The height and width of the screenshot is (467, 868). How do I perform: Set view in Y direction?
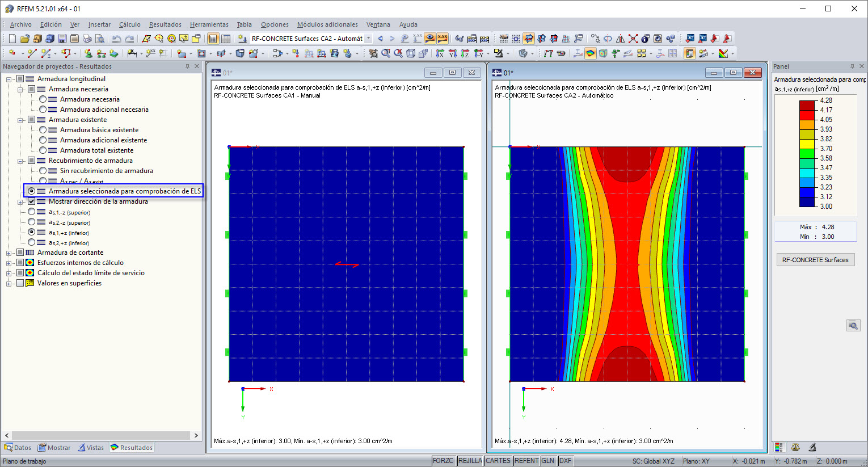(453, 53)
